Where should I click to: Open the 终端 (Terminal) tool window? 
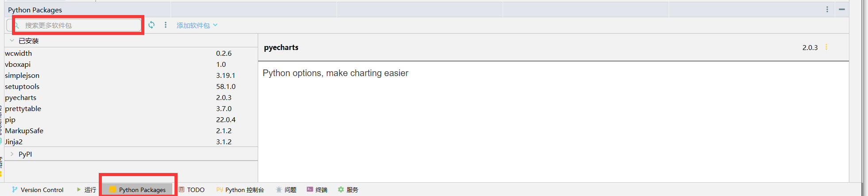(317, 190)
